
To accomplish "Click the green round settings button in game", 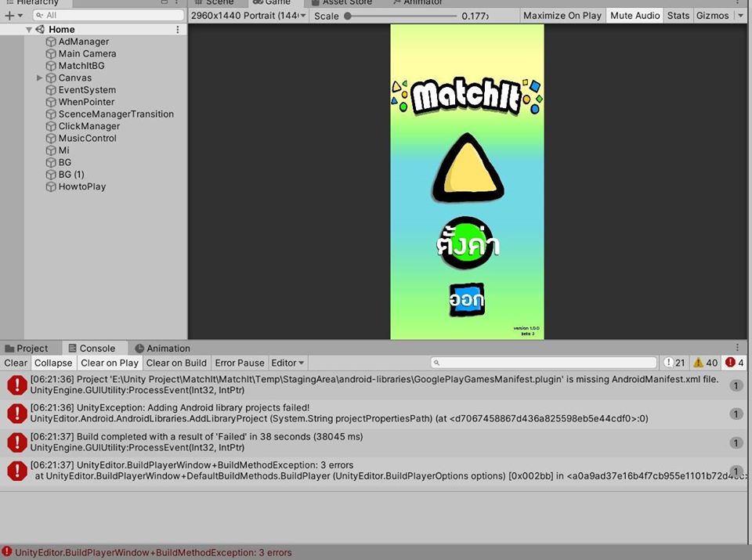I will 468,244.
